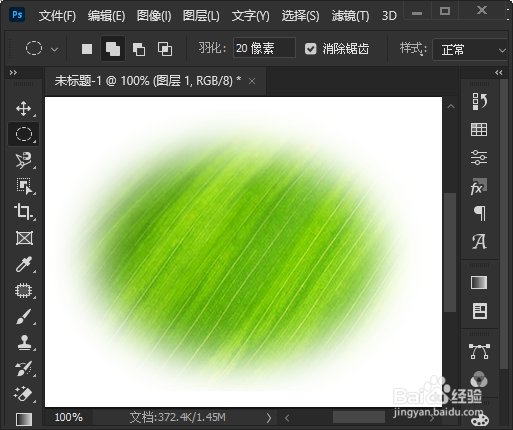Open the Adjustments sliders panel icon
The image size is (513, 430).
pos(479,157)
